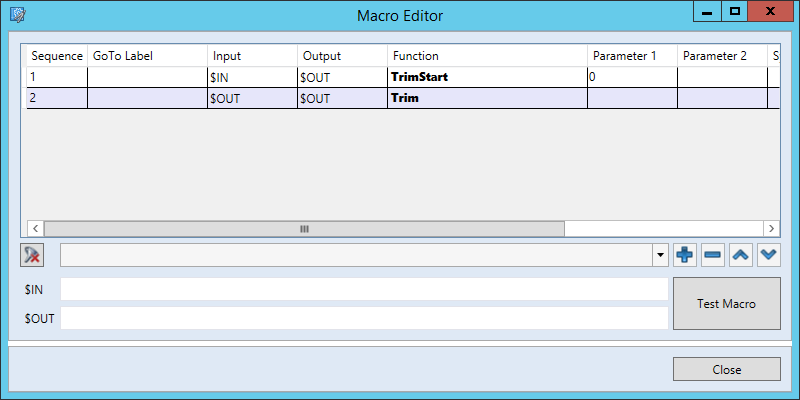
Task: Select the TrimStart function cell
Action: coord(487,76)
